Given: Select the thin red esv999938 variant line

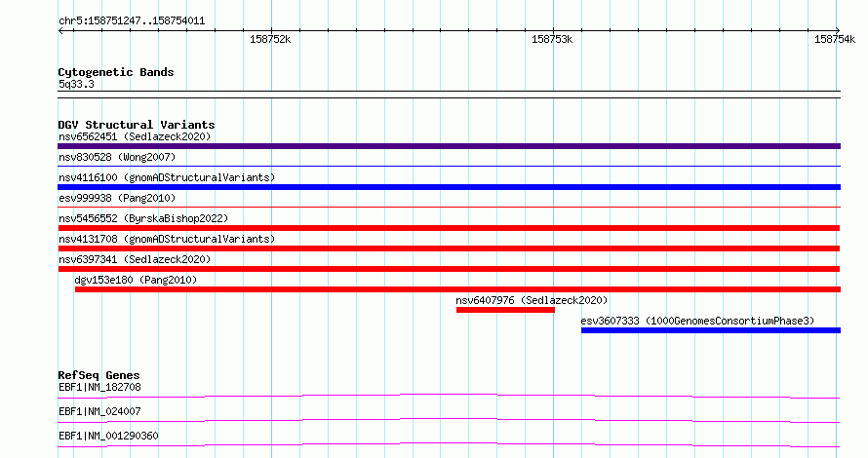Looking at the screenshot, I should pos(449,207).
